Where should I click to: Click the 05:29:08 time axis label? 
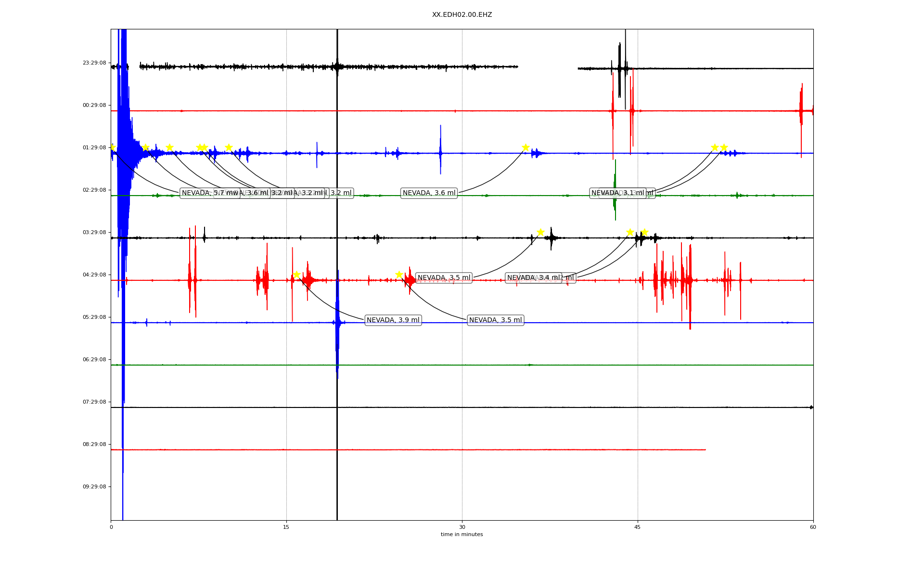click(x=94, y=317)
